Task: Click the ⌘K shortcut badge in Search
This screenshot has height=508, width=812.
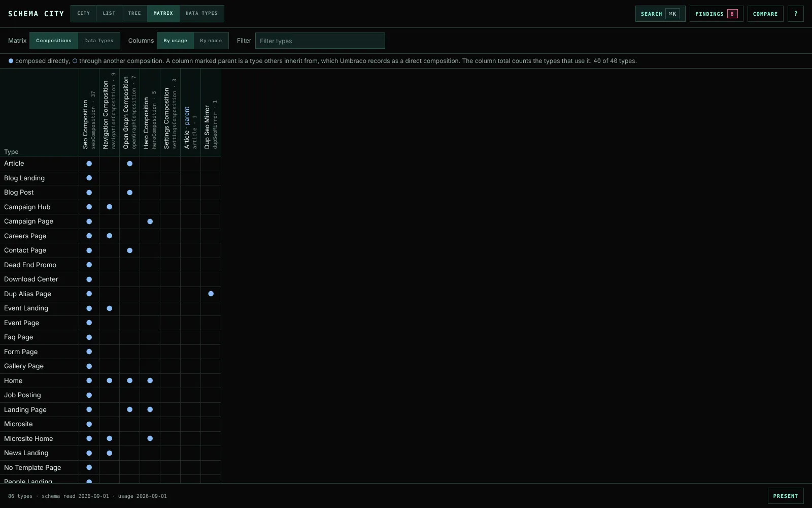Action: (x=672, y=14)
